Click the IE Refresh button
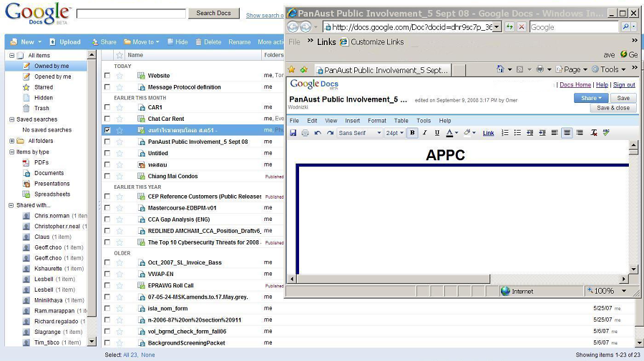 coord(509,27)
